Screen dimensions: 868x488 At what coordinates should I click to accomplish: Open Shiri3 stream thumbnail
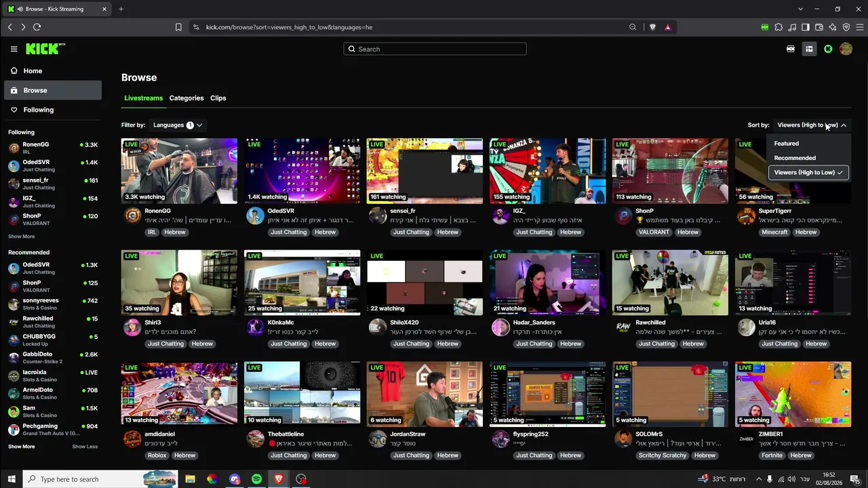[x=179, y=283]
